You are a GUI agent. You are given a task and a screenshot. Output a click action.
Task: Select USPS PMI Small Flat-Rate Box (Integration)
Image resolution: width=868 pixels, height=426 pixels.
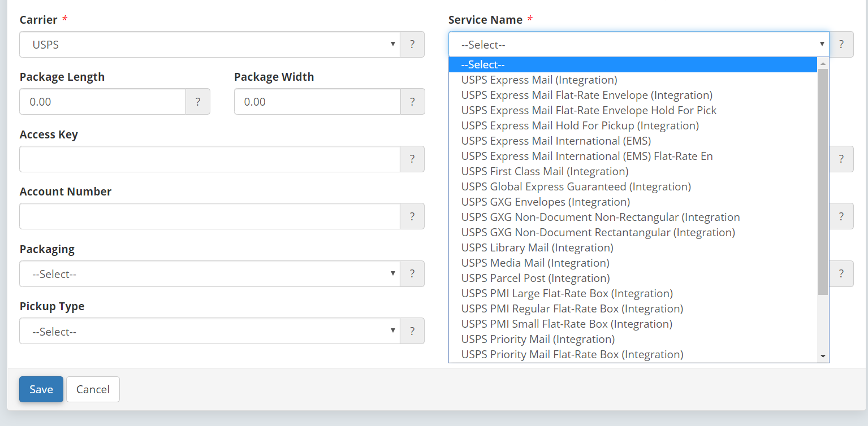pos(633,324)
